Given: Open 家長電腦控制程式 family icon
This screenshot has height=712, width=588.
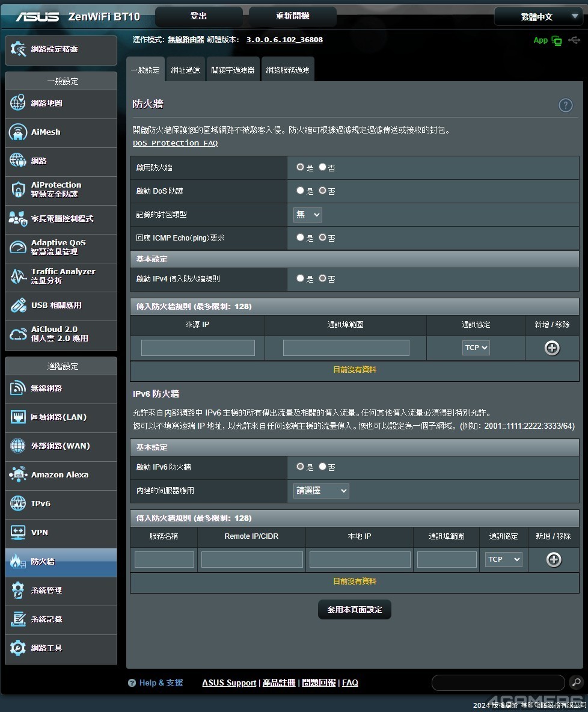Looking at the screenshot, I should click(x=17, y=218).
